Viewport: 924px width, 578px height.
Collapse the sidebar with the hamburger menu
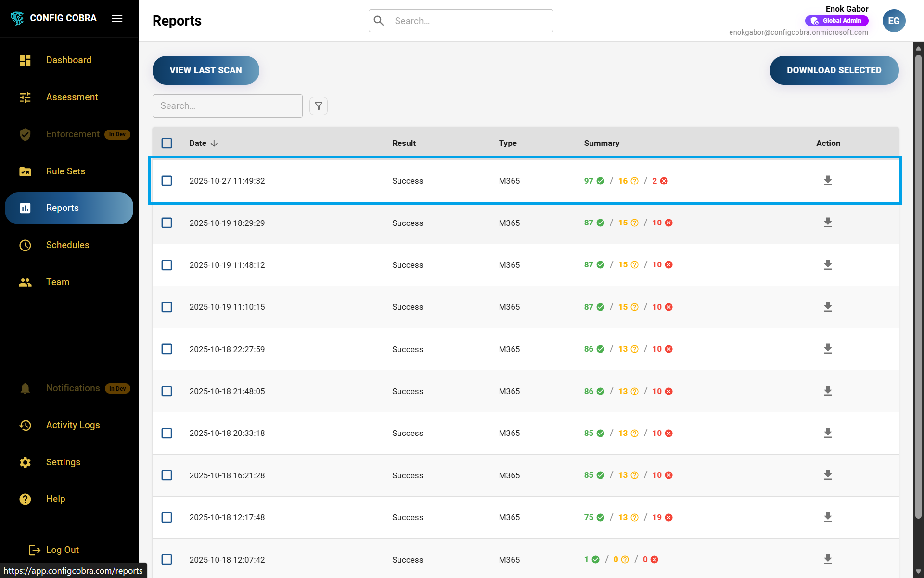click(x=117, y=18)
